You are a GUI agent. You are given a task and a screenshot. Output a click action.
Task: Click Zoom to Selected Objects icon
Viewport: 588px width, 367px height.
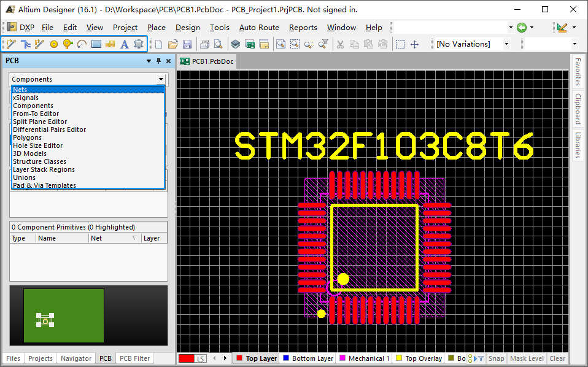pyautogui.click(x=295, y=44)
